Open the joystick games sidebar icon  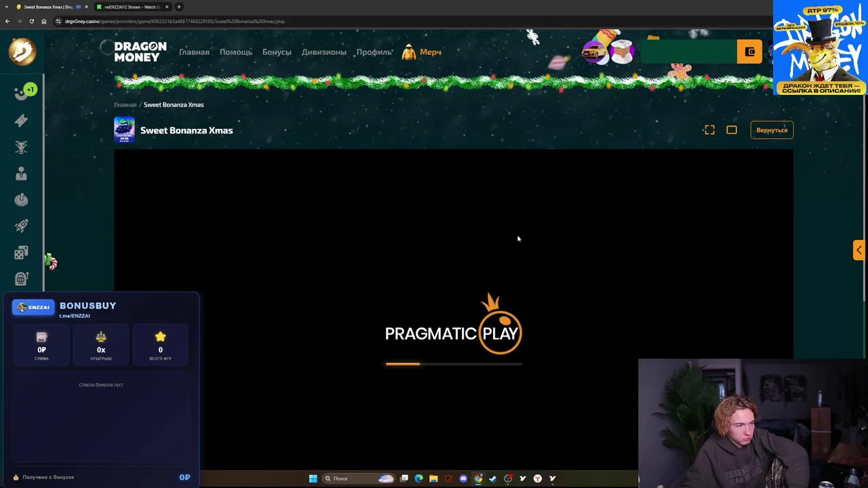tap(21, 200)
